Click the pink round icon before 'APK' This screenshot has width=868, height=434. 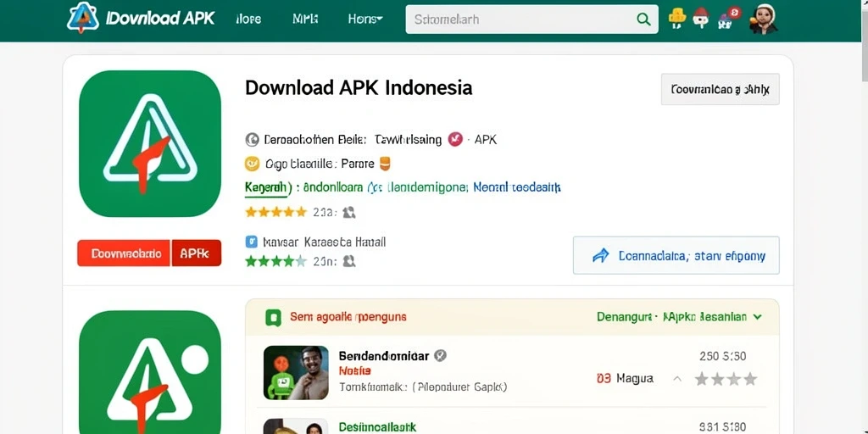(x=455, y=139)
